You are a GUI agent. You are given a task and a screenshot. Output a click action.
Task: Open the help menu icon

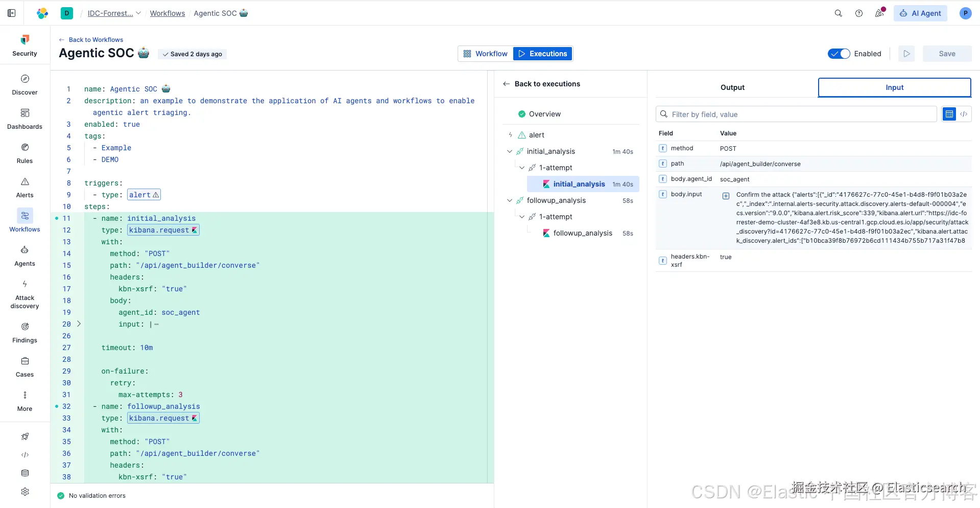pos(859,13)
